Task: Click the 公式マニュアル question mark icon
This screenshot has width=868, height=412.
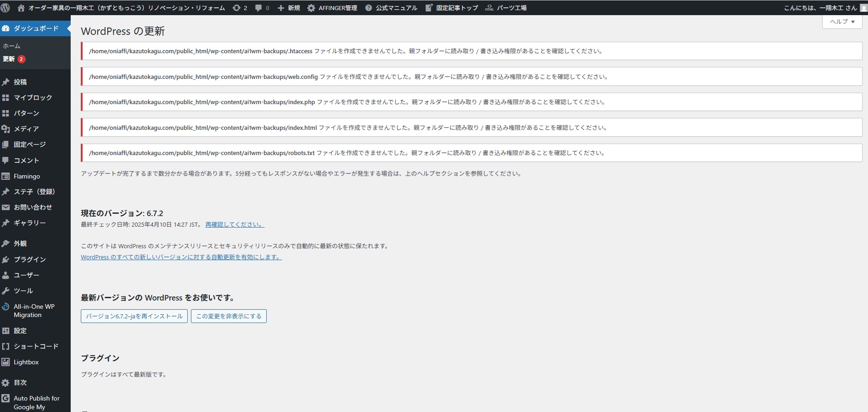Action: pos(369,8)
